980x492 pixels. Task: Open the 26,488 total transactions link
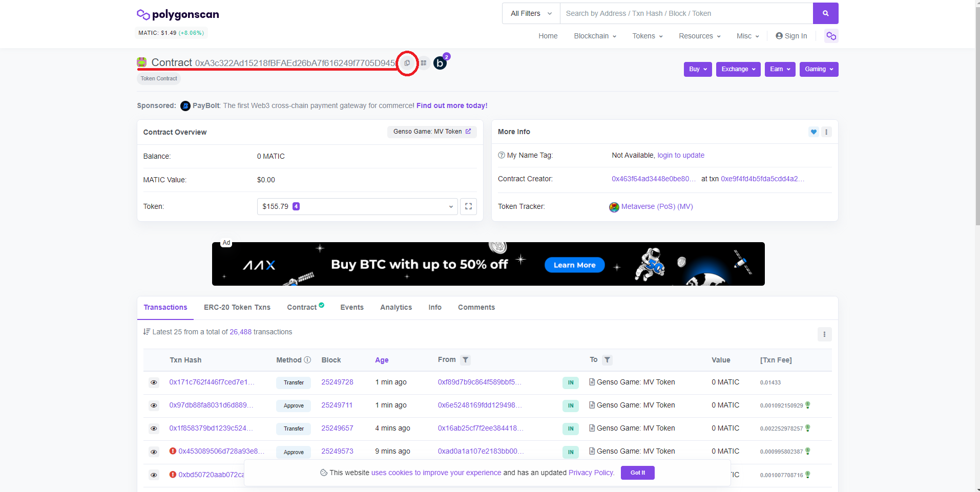[x=240, y=332]
